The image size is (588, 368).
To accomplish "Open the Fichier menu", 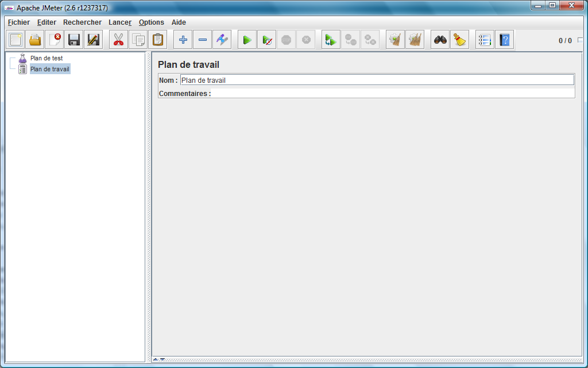I will [19, 22].
